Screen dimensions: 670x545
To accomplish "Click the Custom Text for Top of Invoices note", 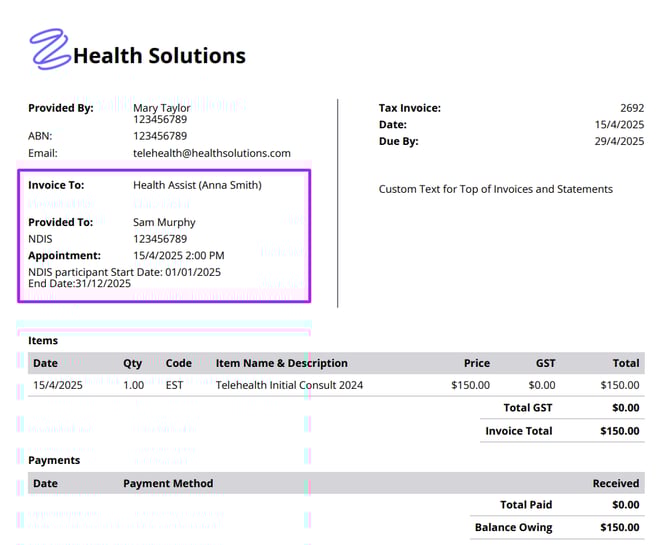I will 495,189.
